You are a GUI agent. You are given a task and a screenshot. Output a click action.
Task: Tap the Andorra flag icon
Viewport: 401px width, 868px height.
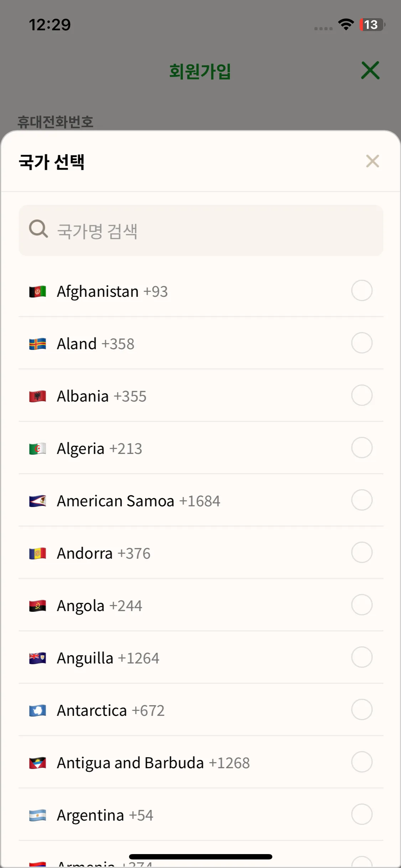37,553
